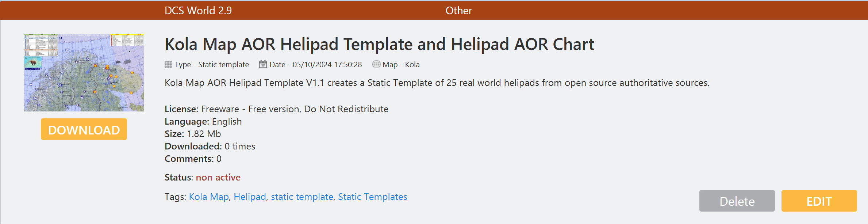The width and height of the screenshot is (868, 224).
Task: Click the Type - Static template text
Action: tap(212, 65)
